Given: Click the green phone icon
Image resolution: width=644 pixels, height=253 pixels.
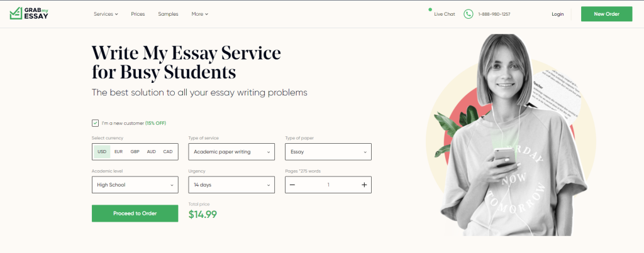Looking at the screenshot, I should tap(468, 14).
